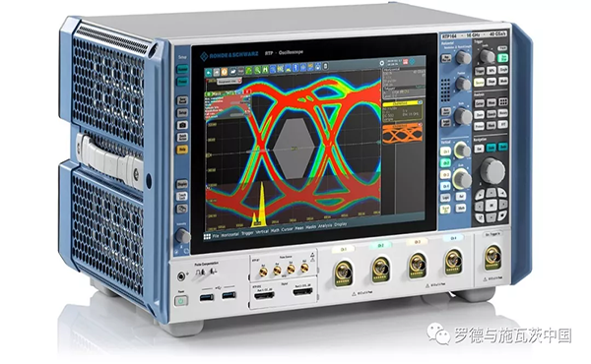Viewport: 591px width, 364px height.
Task: Open the Display menu
Action: pos(341,224)
